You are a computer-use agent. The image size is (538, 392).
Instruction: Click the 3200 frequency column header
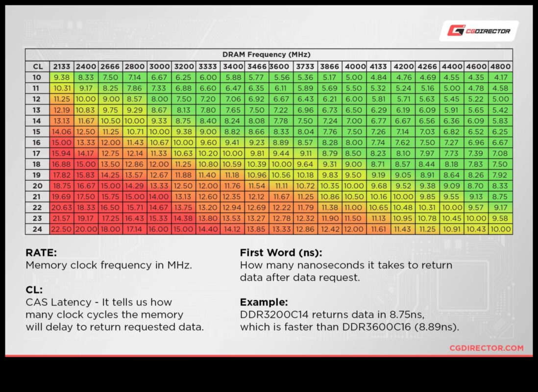click(183, 66)
